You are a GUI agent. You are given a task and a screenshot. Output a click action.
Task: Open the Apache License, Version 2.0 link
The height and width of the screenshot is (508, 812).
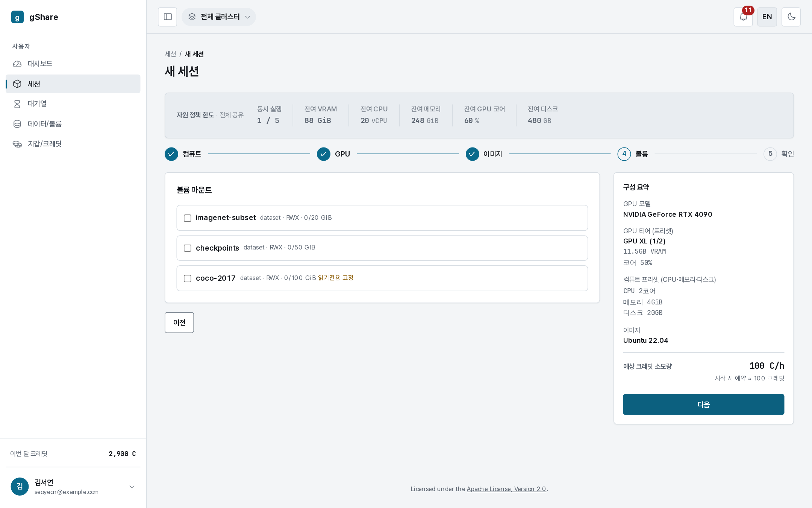506,489
